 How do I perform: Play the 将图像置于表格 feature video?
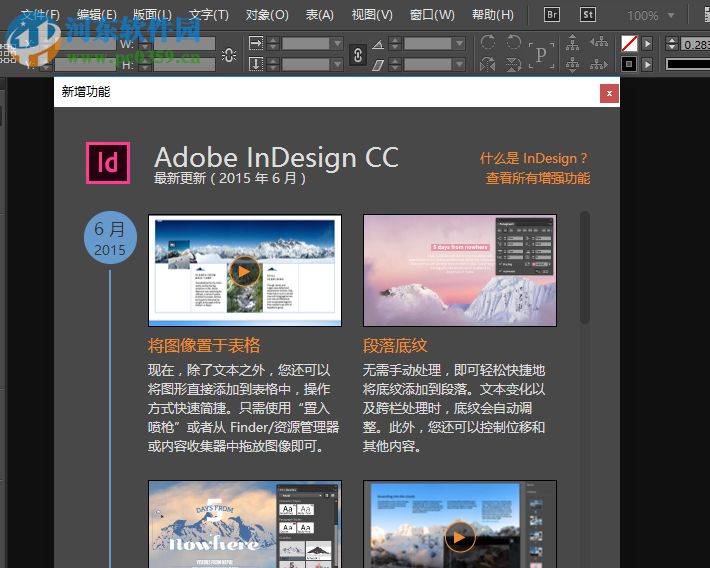[x=245, y=271]
